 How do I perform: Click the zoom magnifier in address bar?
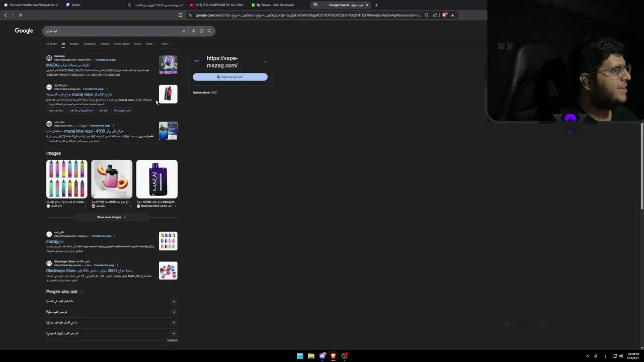427,15
